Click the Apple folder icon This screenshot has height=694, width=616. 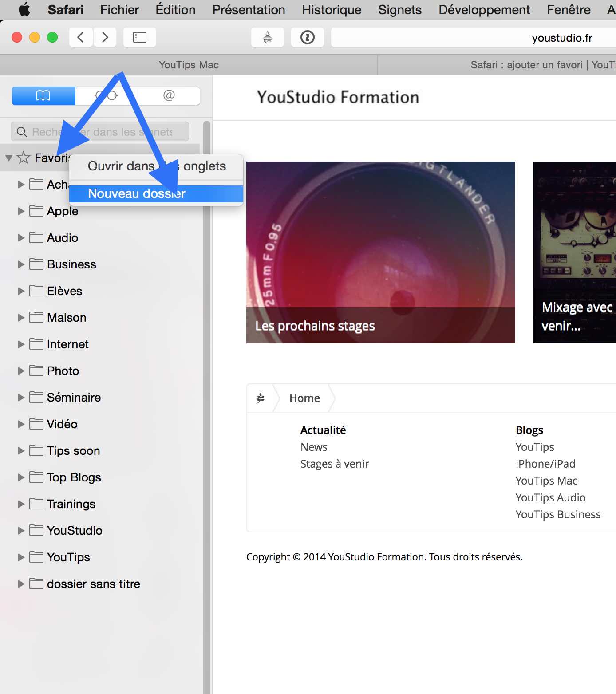[x=36, y=211]
